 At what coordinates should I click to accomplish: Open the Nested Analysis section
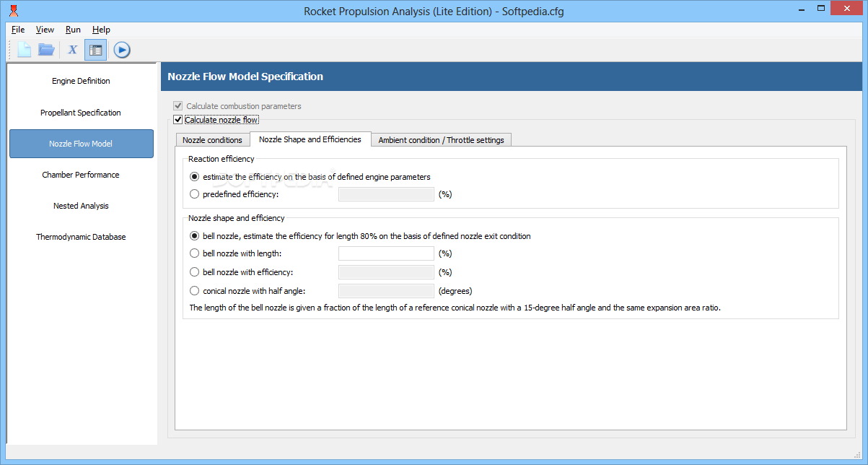pyautogui.click(x=81, y=206)
